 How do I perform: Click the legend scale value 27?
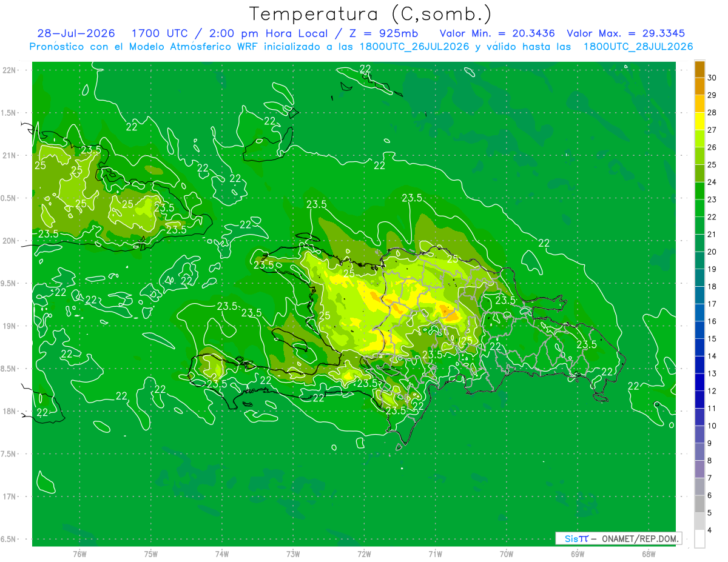click(x=712, y=130)
